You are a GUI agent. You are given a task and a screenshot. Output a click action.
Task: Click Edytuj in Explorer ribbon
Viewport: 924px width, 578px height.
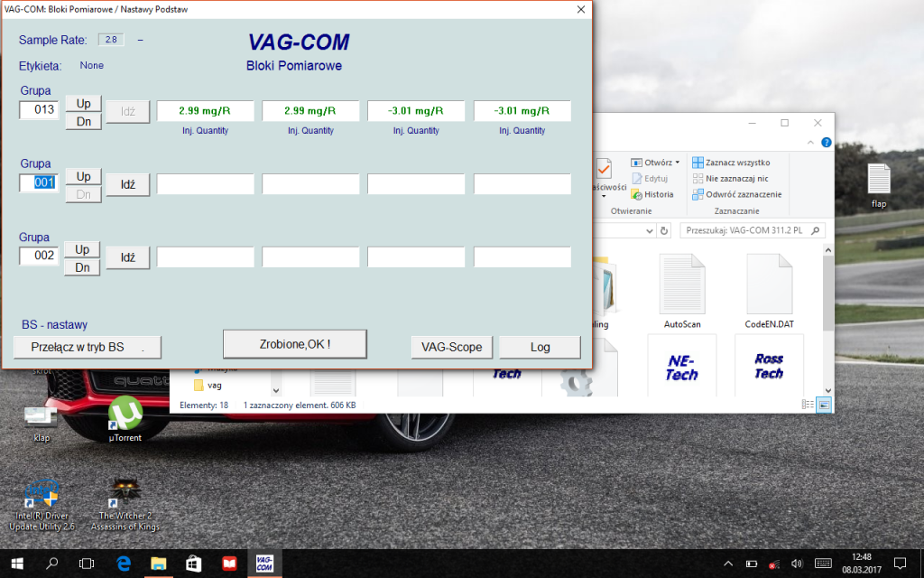pyautogui.click(x=650, y=179)
